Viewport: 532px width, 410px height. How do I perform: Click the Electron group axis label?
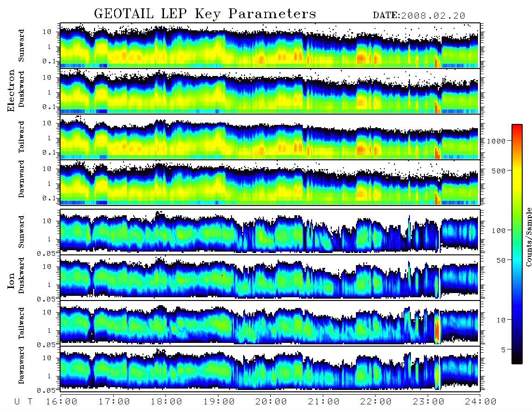(x=11, y=90)
